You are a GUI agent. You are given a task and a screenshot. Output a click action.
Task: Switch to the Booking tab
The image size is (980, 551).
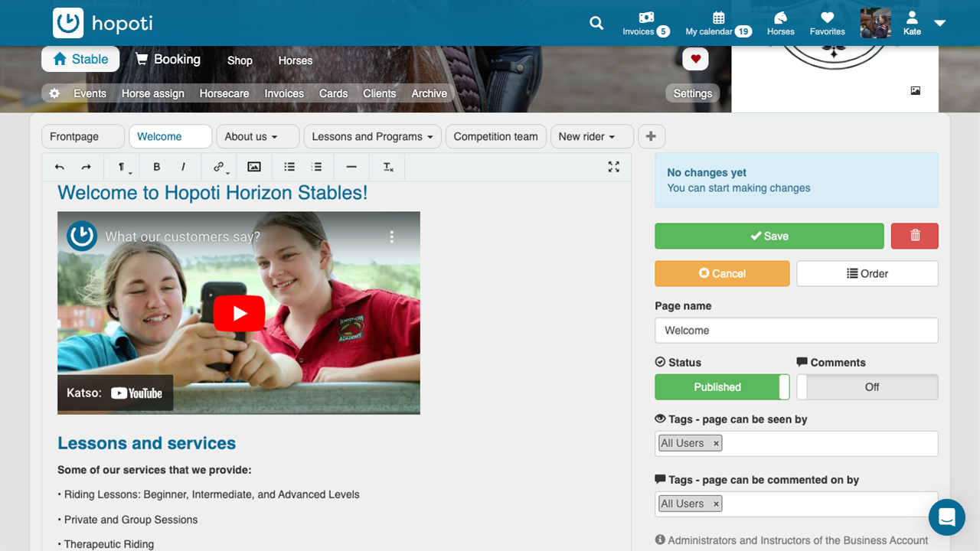pos(168,60)
